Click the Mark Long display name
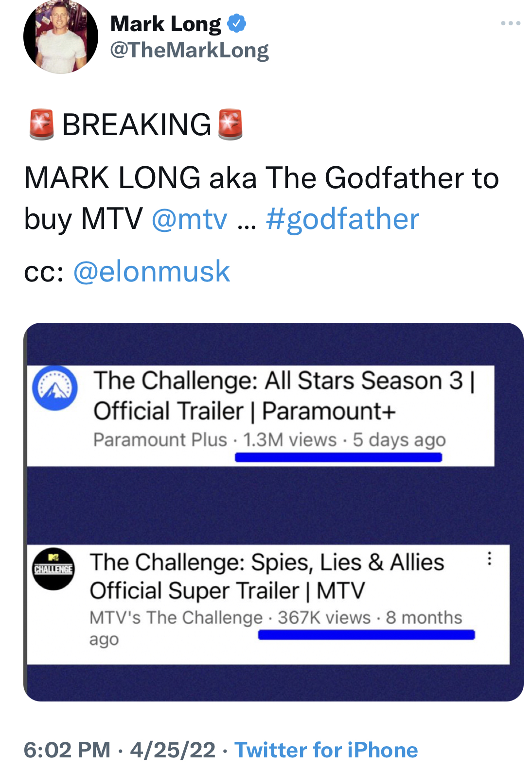Screen dimensions: 532x771 (166, 24)
